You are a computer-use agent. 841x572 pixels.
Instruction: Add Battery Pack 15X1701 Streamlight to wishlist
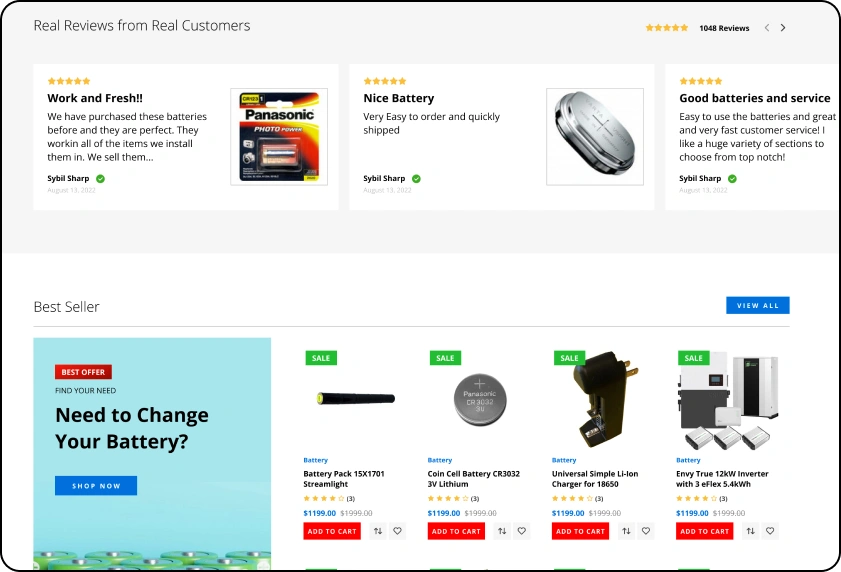click(397, 531)
